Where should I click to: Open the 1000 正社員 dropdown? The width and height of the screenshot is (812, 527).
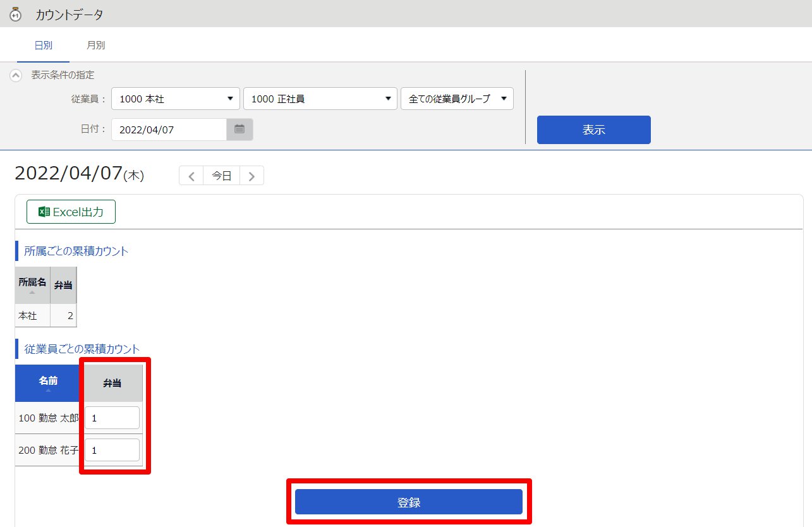coord(320,99)
